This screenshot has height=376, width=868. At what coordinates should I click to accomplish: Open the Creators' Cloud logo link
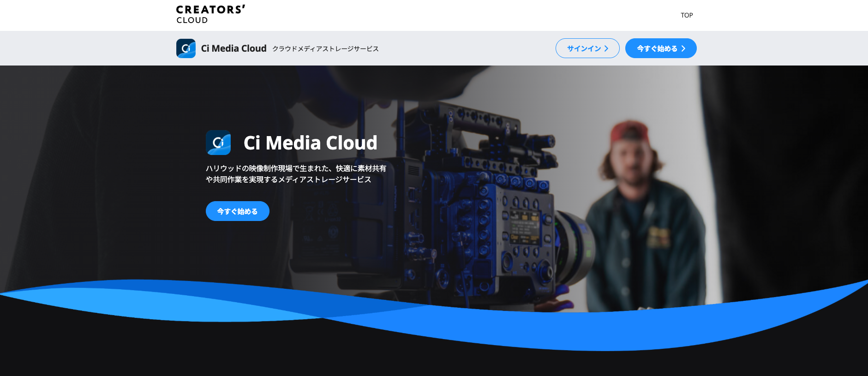tap(210, 15)
